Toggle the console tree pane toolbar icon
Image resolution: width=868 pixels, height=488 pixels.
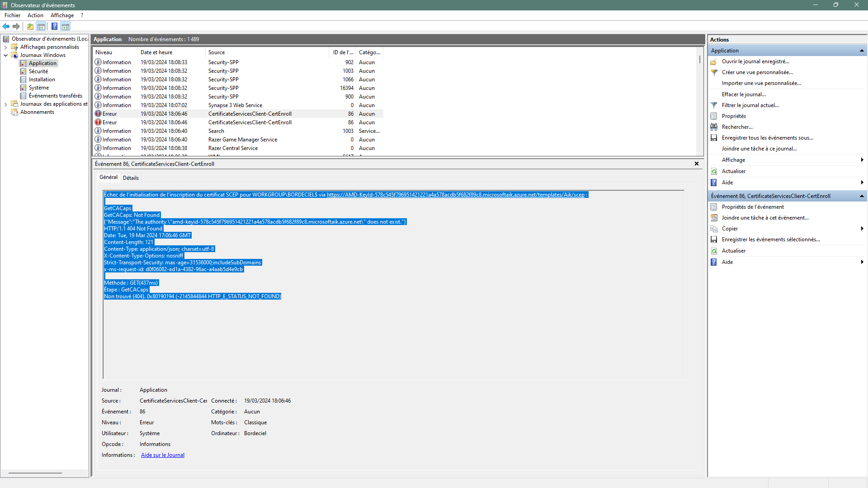[41, 27]
